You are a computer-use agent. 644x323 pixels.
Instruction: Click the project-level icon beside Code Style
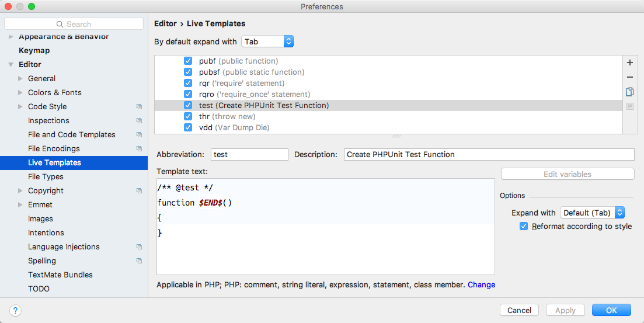point(139,106)
